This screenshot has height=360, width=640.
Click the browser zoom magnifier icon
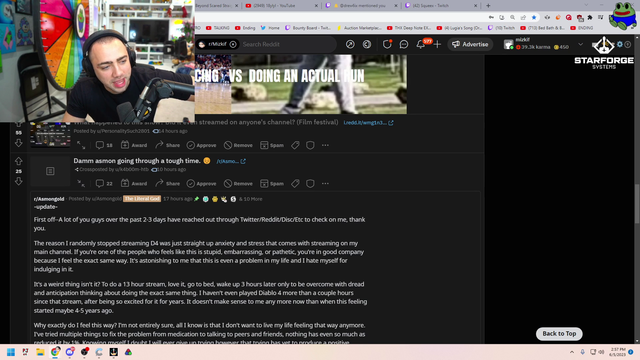(512, 18)
